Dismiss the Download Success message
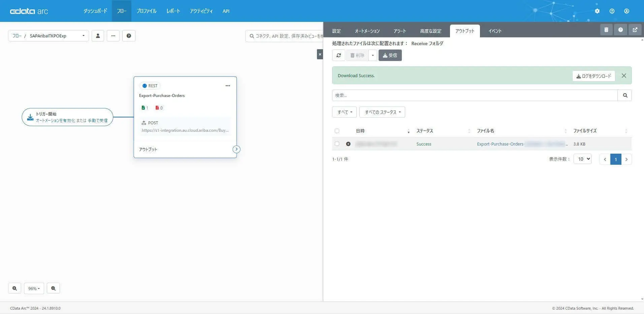This screenshot has width=644, height=314. tap(624, 76)
